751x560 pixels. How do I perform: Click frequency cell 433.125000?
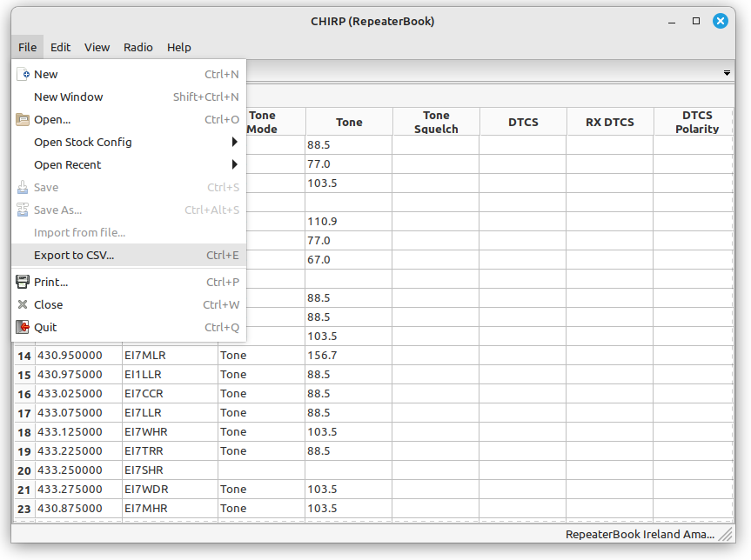pyautogui.click(x=78, y=432)
